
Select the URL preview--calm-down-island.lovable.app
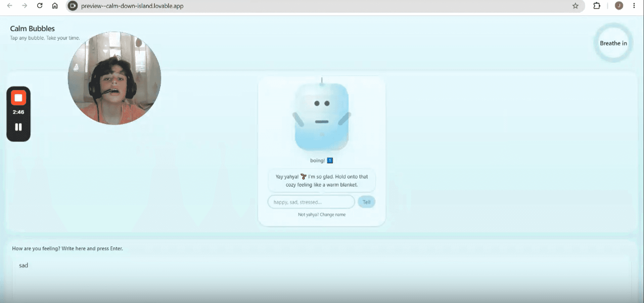click(x=132, y=6)
